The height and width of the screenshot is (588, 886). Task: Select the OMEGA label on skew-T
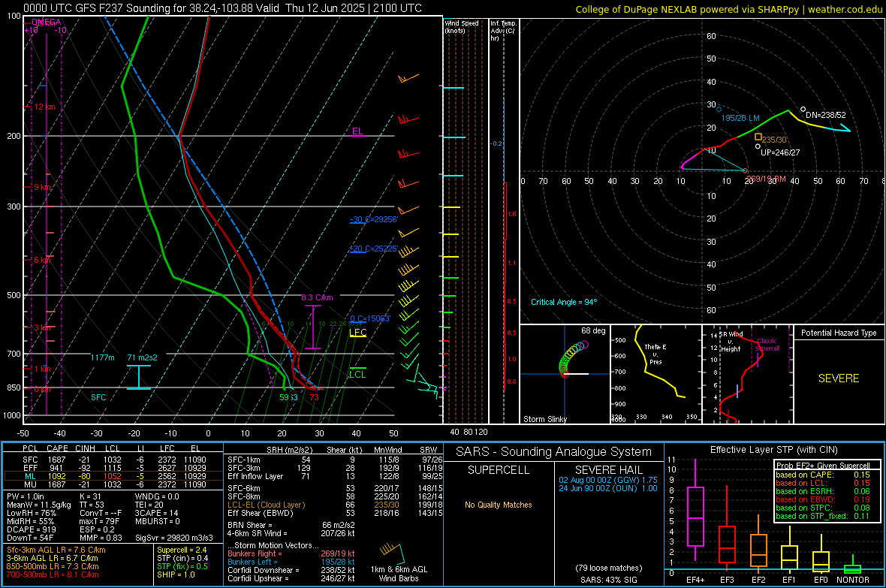coord(47,22)
